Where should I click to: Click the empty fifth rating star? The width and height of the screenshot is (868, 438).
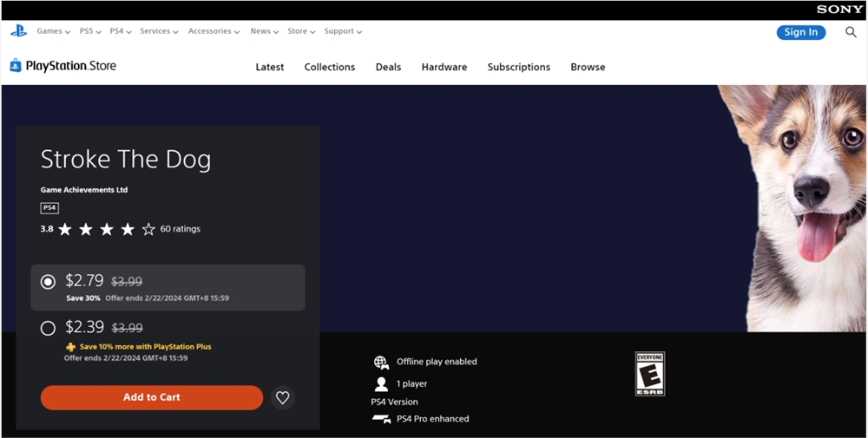pos(148,229)
